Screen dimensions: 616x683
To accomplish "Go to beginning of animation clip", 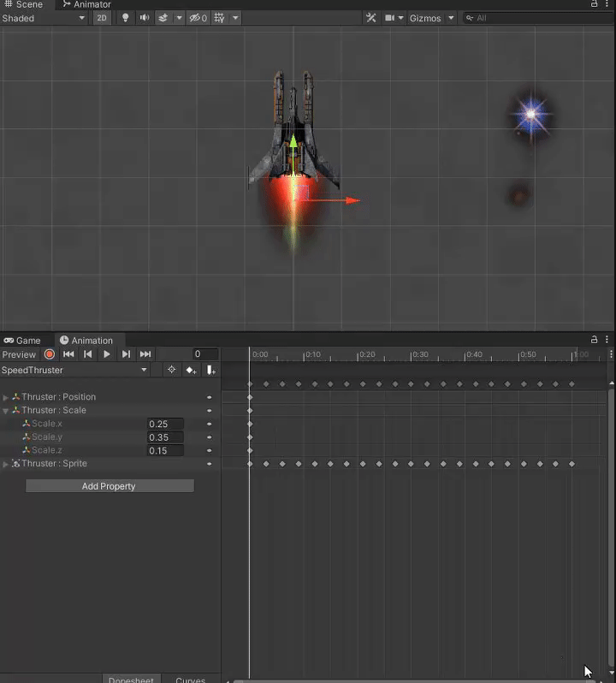I will tap(68, 354).
